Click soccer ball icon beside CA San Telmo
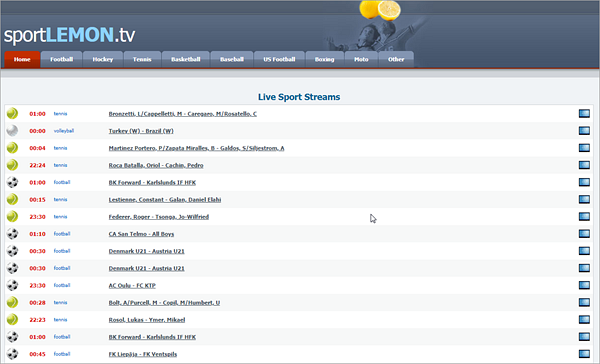This screenshot has height=364, width=600. point(12,234)
